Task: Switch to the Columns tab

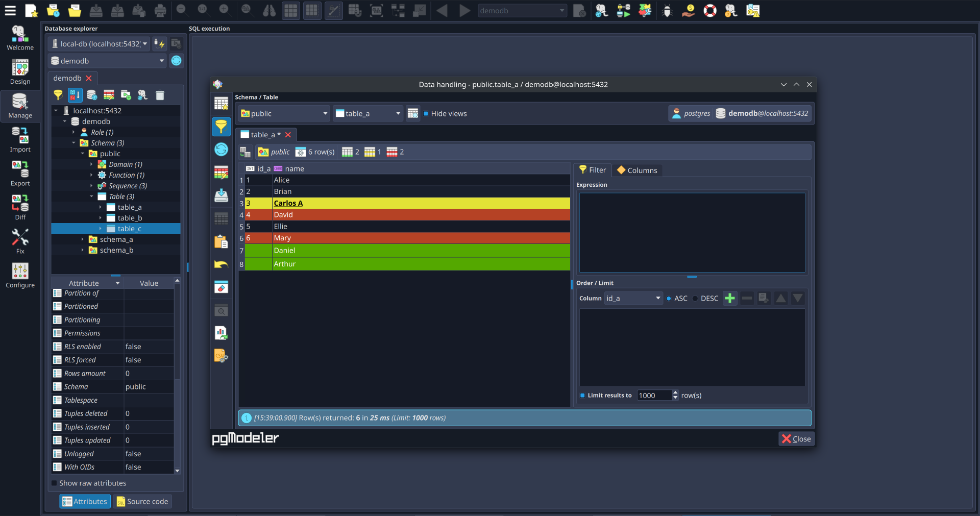Action: click(x=636, y=170)
